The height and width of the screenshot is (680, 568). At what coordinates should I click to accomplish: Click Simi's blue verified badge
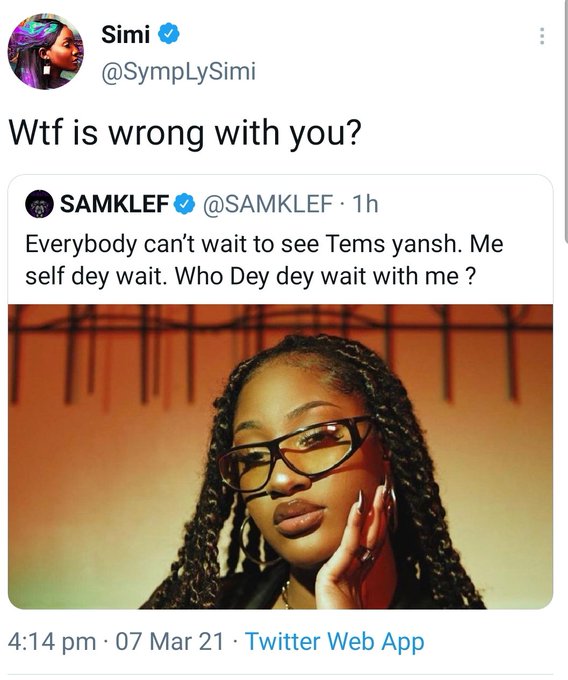tap(168, 34)
